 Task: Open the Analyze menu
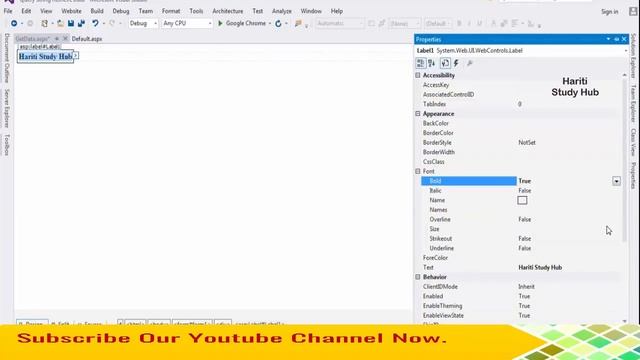point(282,11)
